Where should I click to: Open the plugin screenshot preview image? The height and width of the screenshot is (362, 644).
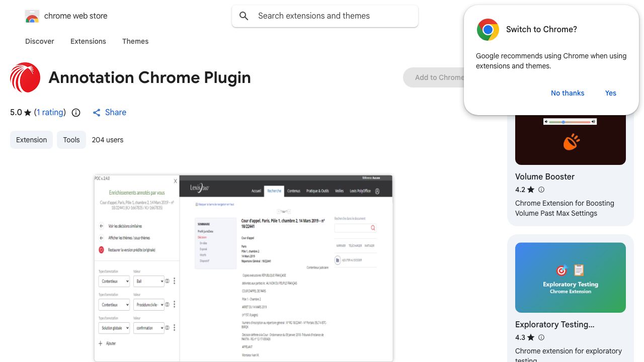coord(244,268)
